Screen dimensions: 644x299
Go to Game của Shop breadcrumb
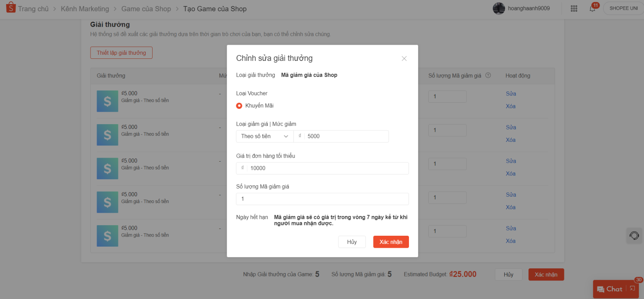click(x=146, y=9)
